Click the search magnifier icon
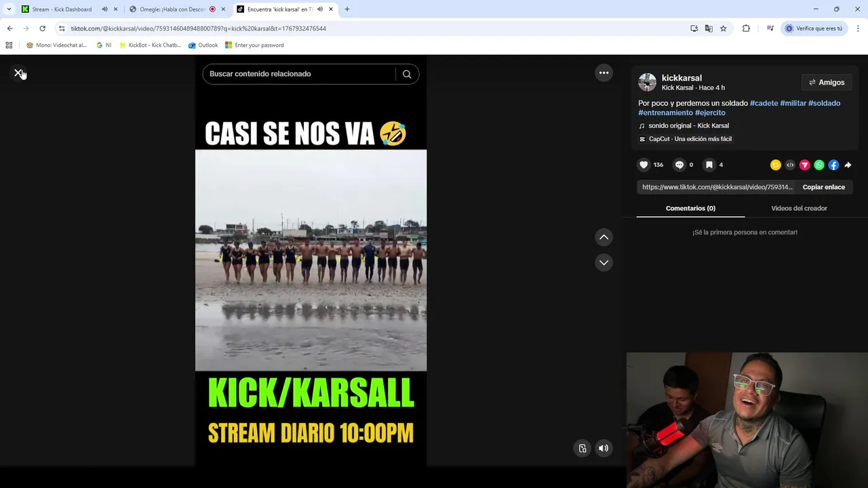The height and width of the screenshot is (488, 868). point(407,74)
